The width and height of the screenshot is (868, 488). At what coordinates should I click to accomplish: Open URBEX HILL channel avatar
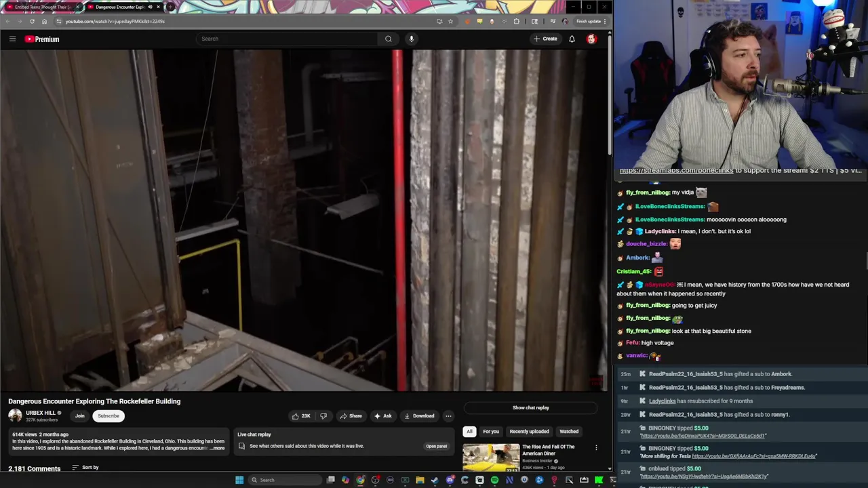tap(15, 415)
